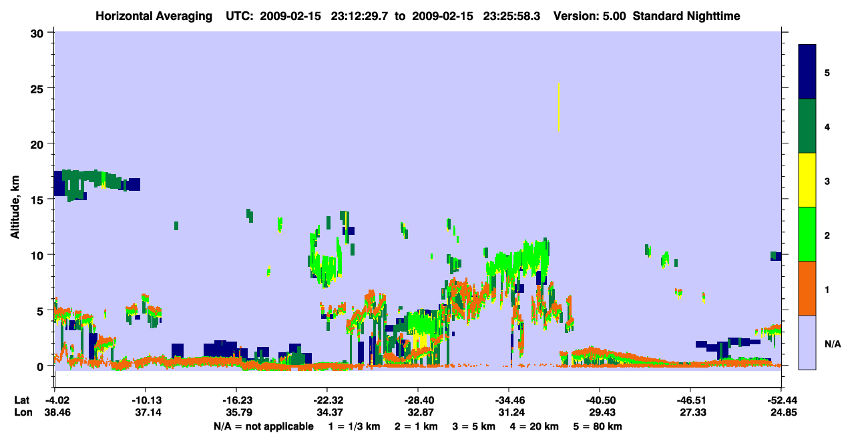
Task: Click the yellow color bar segment 3
Action: [807, 180]
